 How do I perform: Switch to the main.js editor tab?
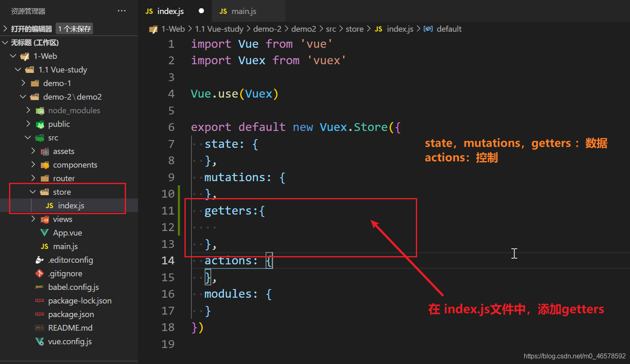click(x=248, y=11)
